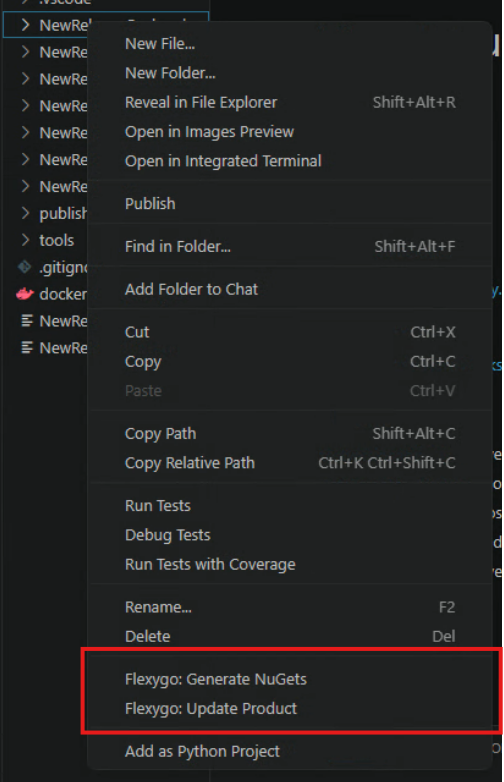Select Open in Images Preview
Image resolution: width=504 pixels, height=782 pixels.
click(209, 132)
